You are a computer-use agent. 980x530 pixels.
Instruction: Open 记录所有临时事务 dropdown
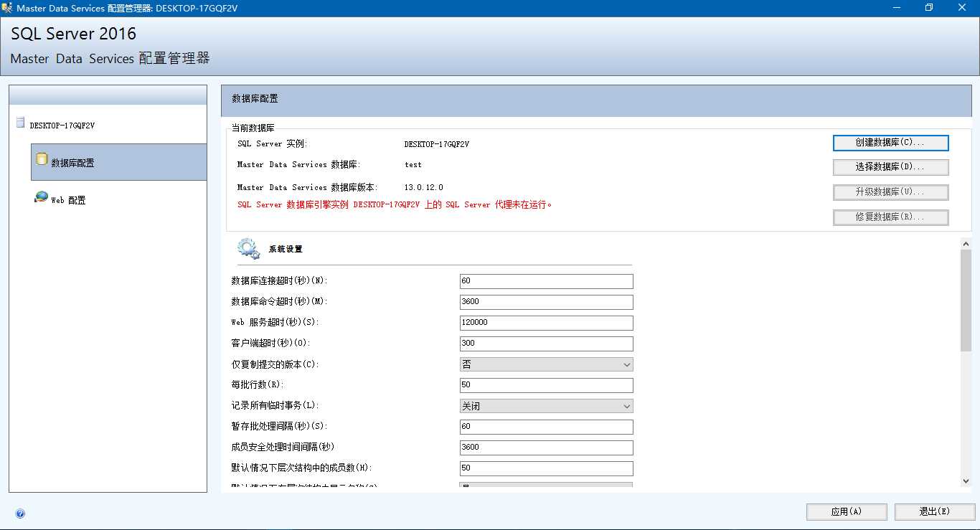[x=546, y=406]
